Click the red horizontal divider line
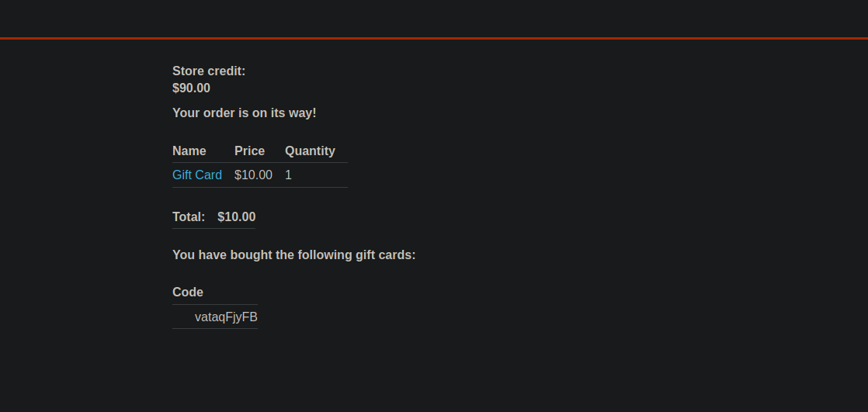This screenshot has width=868, height=412. [434, 37]
